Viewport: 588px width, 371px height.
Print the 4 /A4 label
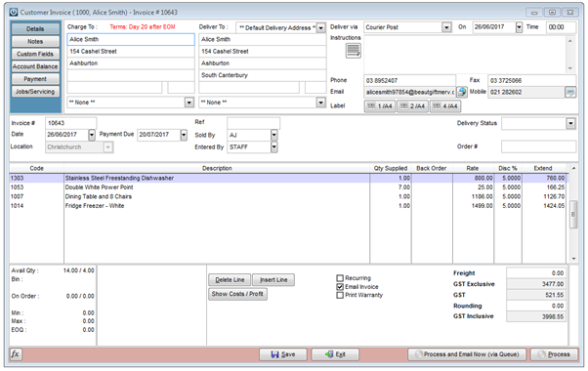[x=445, y=106]
